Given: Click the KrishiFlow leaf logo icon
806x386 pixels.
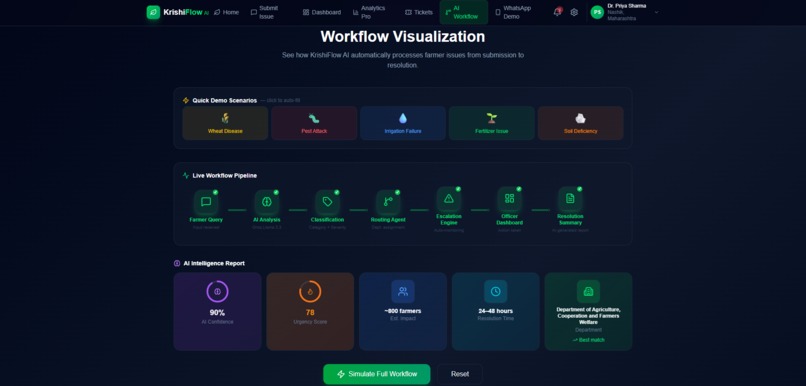Looking at the screenshot, I should pos(153,12).
